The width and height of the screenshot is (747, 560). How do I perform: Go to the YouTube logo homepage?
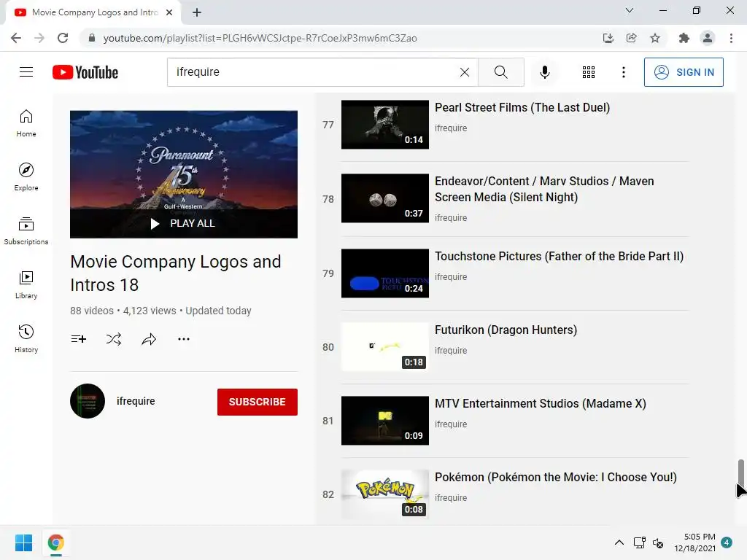coord(85,72)
